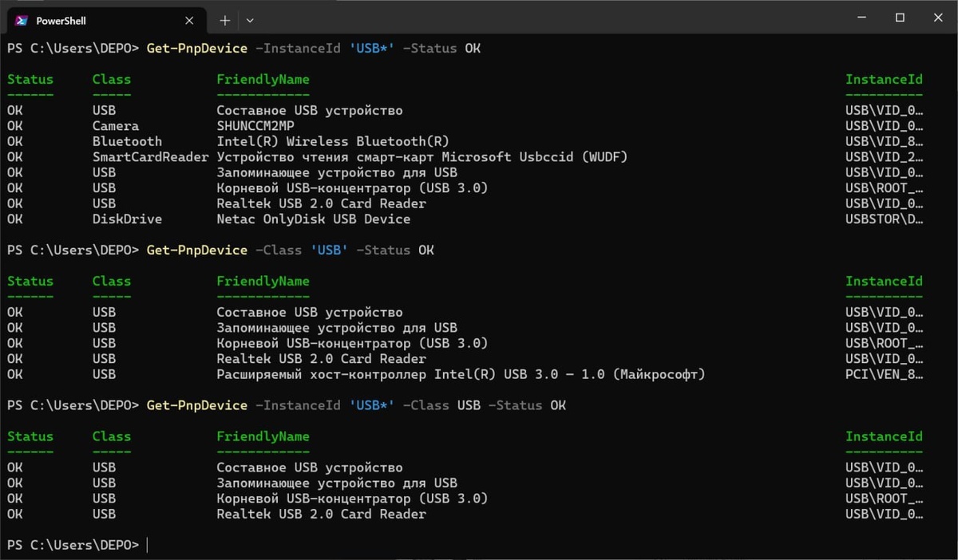Click Intel(R) Wireless Bluetooth(R) entry
This screenshot has height=560, width=958.
(x=333, y=141)
